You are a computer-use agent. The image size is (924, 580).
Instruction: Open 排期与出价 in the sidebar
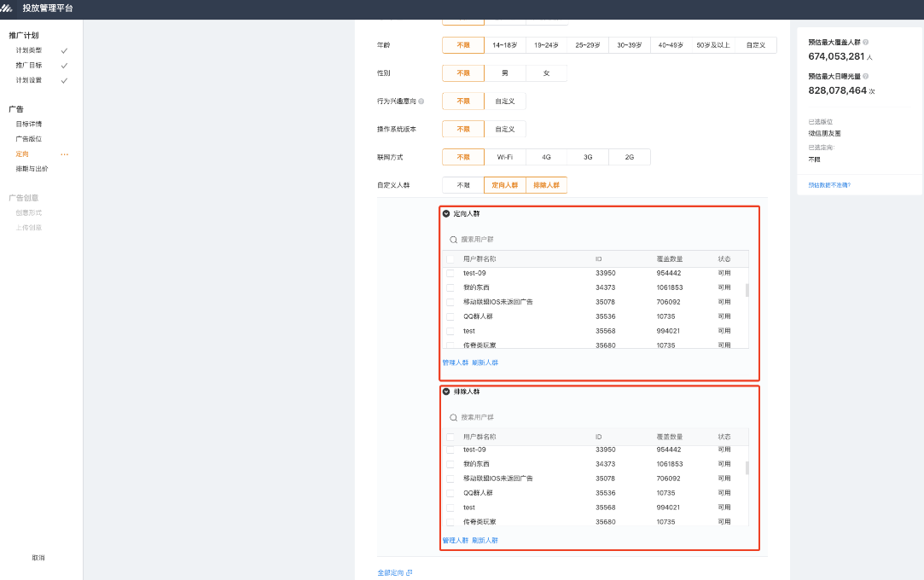pos(32,169)
